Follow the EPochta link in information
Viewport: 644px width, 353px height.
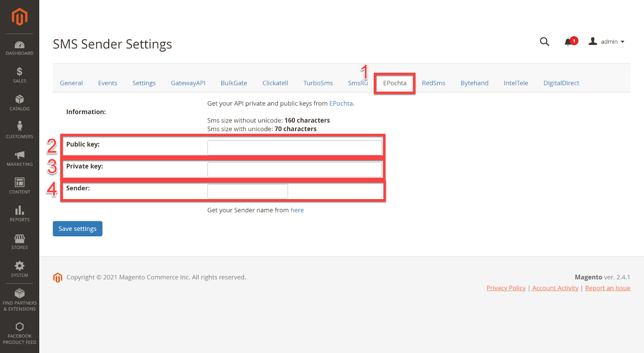coord(341,103)
